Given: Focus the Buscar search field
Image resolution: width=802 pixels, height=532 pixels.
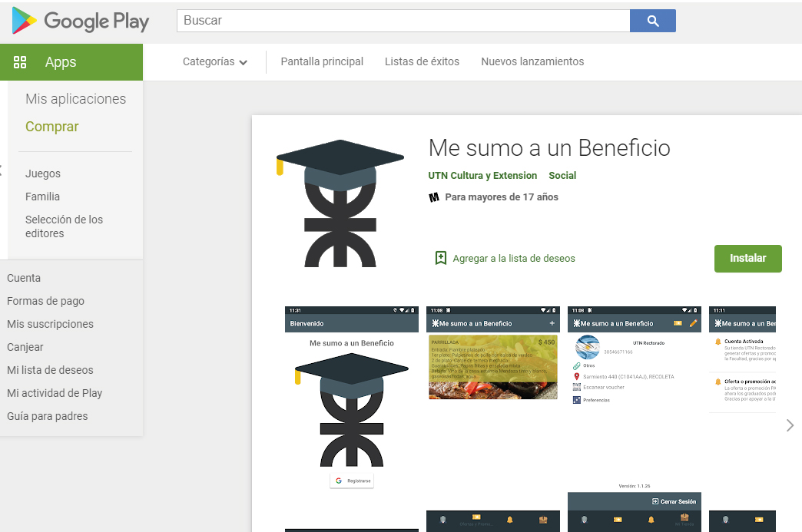Looking at the screenshot, I should pyautogui.click(x=403, y=21).
